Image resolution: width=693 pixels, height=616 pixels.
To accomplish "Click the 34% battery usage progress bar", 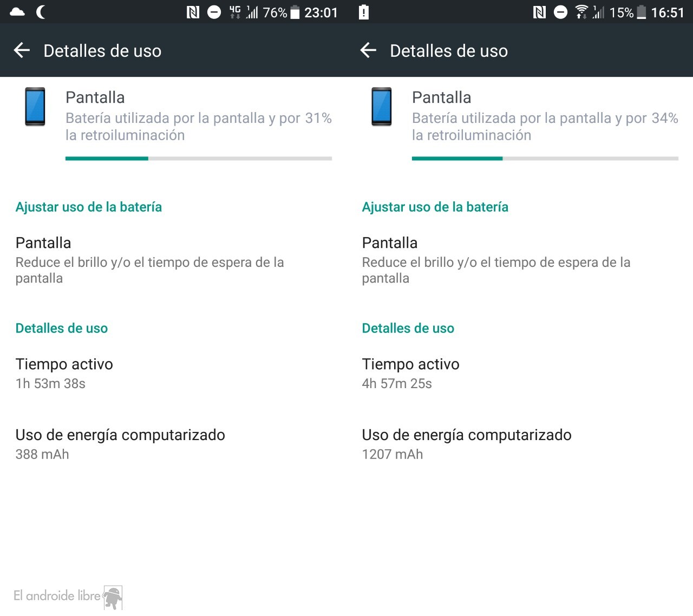I will tap(545, 159).
